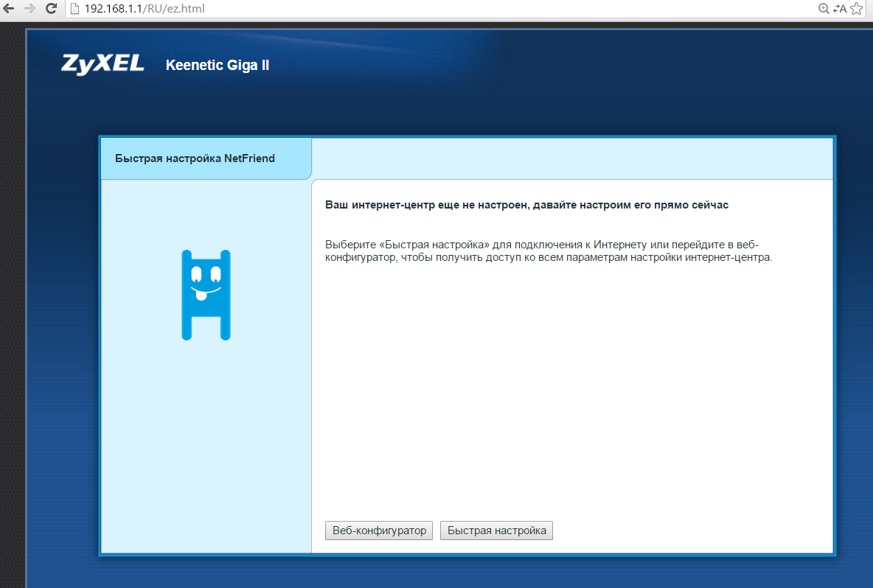The height and width of the screenshot is (588, 873).
Task: Click the translate page icon
Action: [840, 8]
